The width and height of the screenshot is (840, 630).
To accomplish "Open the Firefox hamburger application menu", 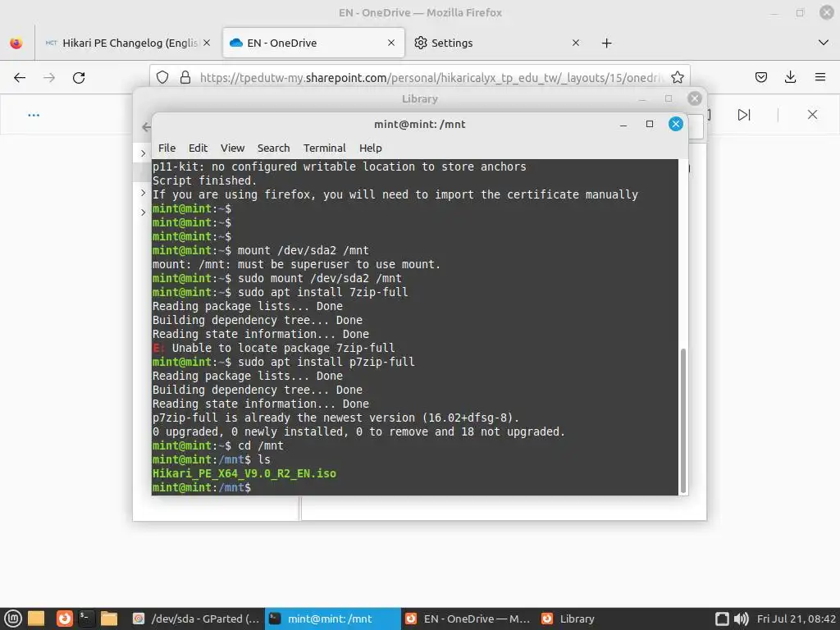I will [x=820, y=78].
